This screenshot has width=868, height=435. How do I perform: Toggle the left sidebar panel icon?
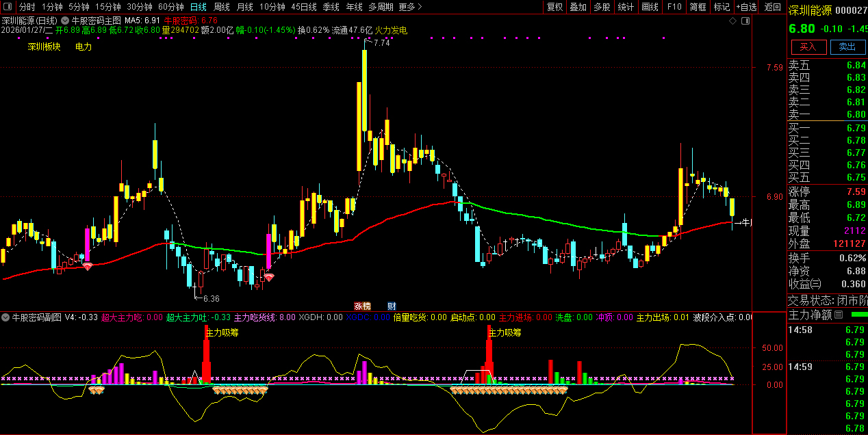[x=8, y=7]
